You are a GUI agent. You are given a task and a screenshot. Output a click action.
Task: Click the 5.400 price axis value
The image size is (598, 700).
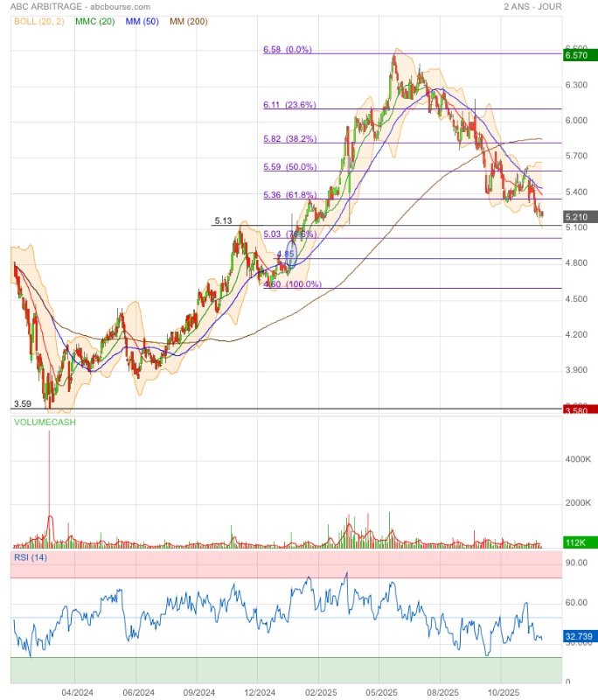click(x=576, y=192)
